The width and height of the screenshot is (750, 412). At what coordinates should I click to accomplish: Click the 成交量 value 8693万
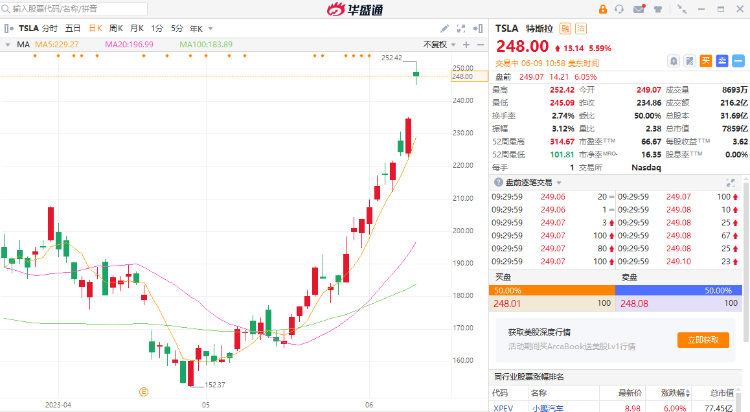click(735, 90)
